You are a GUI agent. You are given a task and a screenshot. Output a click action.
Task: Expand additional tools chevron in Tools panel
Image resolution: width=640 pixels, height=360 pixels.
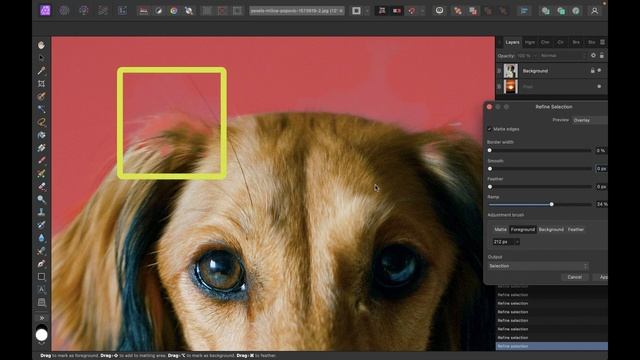42,318
